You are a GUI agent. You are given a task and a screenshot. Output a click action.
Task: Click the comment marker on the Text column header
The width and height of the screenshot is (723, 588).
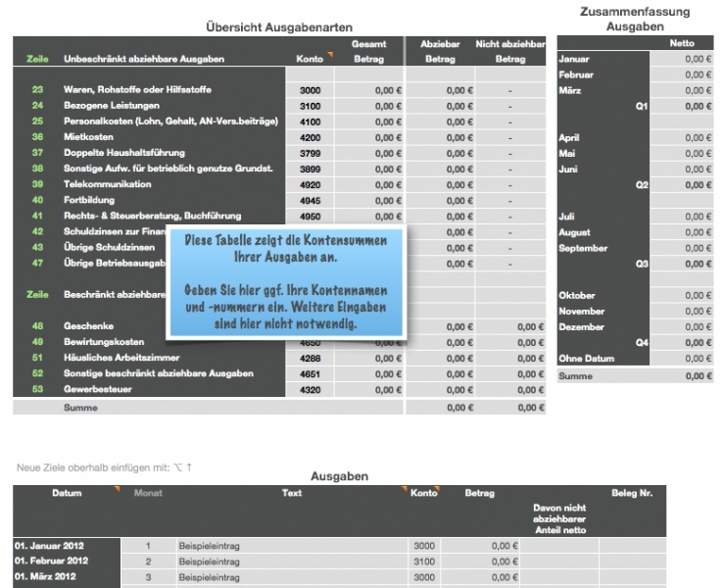[403, 488]
